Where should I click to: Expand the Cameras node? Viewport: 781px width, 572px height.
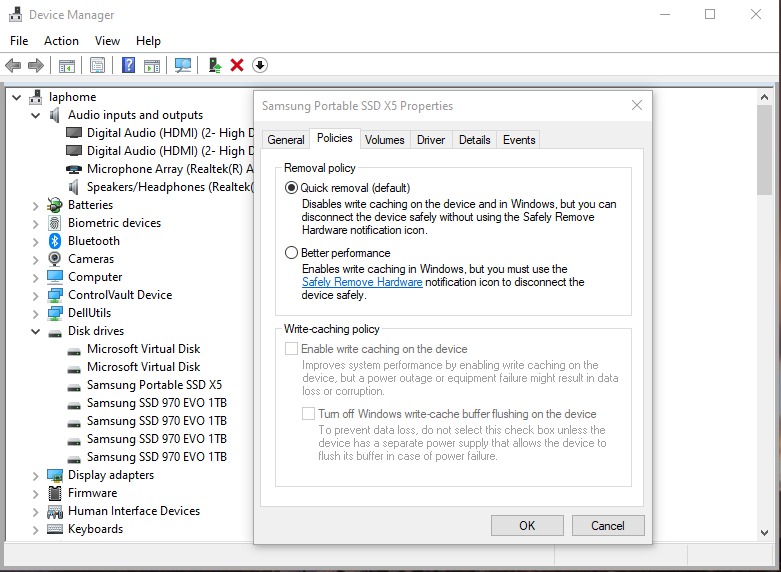(x=35, y=260)
